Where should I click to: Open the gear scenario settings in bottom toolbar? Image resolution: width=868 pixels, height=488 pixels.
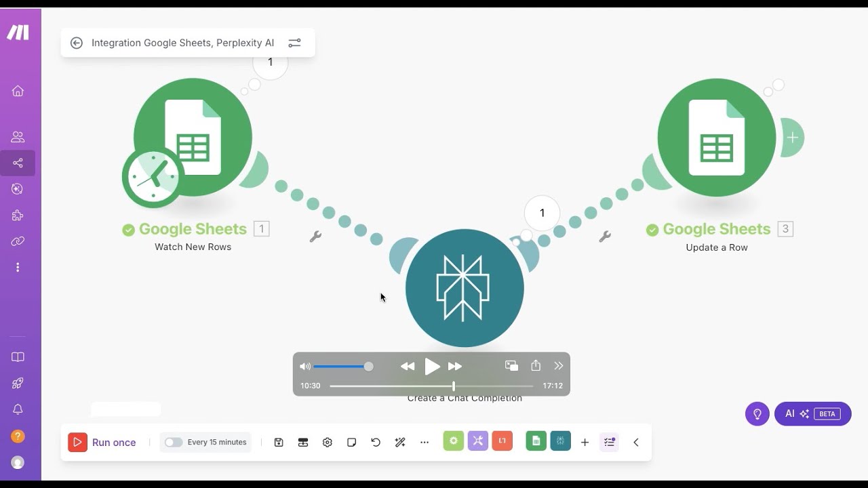(328, 443)
